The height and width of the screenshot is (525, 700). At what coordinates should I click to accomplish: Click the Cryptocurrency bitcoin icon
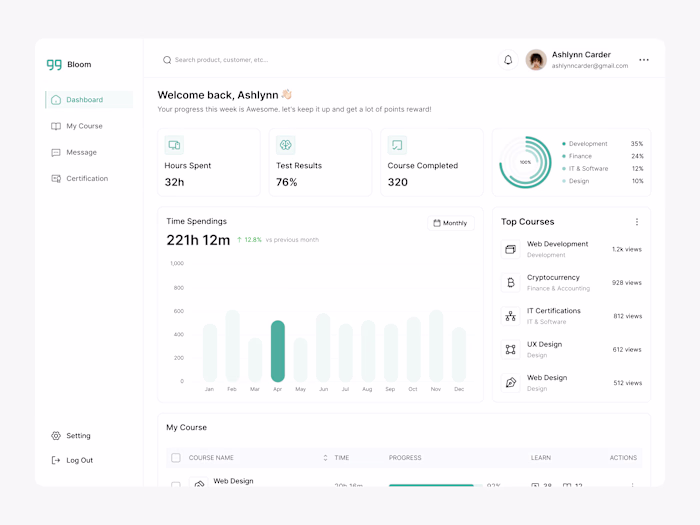[x=511, y=283]
